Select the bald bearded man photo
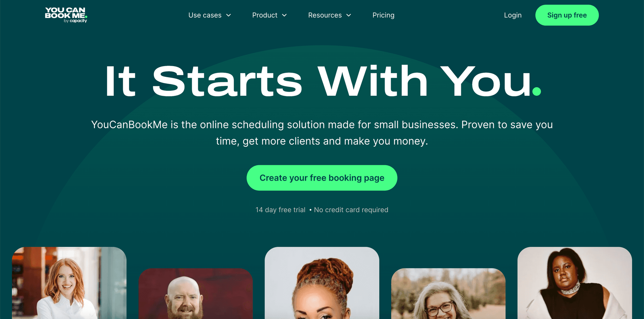 196,293
